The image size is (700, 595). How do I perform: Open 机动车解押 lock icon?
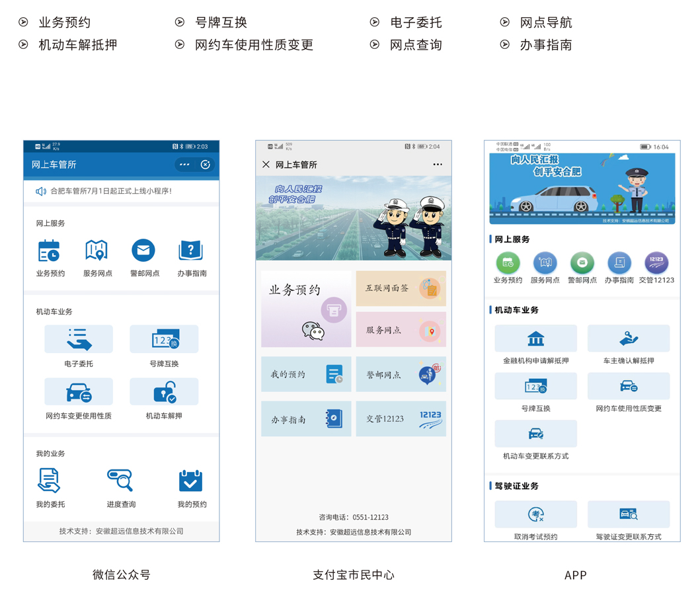coord(164,393)
